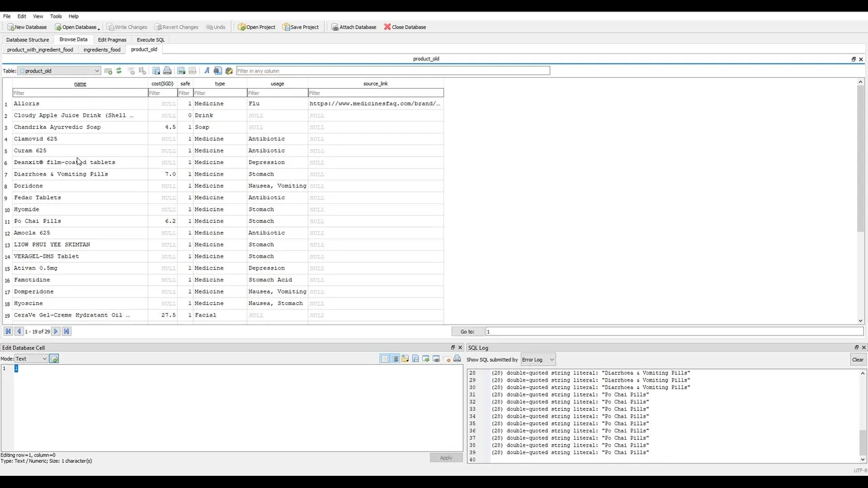Click the insert new record icon
Image resolution: width=868 pixels, height=488 pixels.
pyautogui.click(x=108, y=70)
